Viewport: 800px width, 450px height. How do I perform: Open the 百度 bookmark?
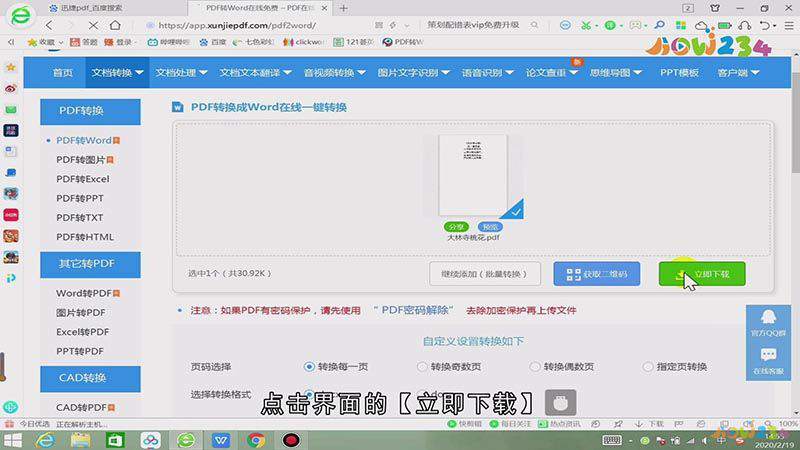(213, 42)
